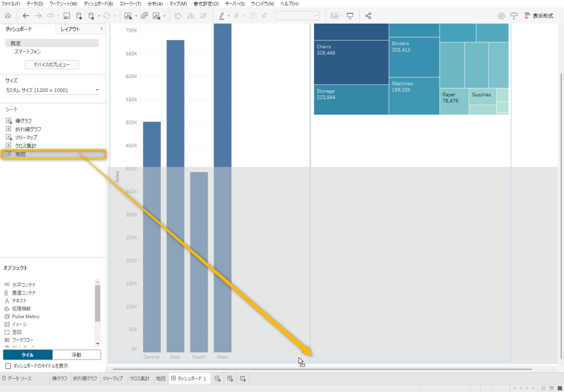Open the 表示形式 (Show Me) panel

tap(539, 16)
